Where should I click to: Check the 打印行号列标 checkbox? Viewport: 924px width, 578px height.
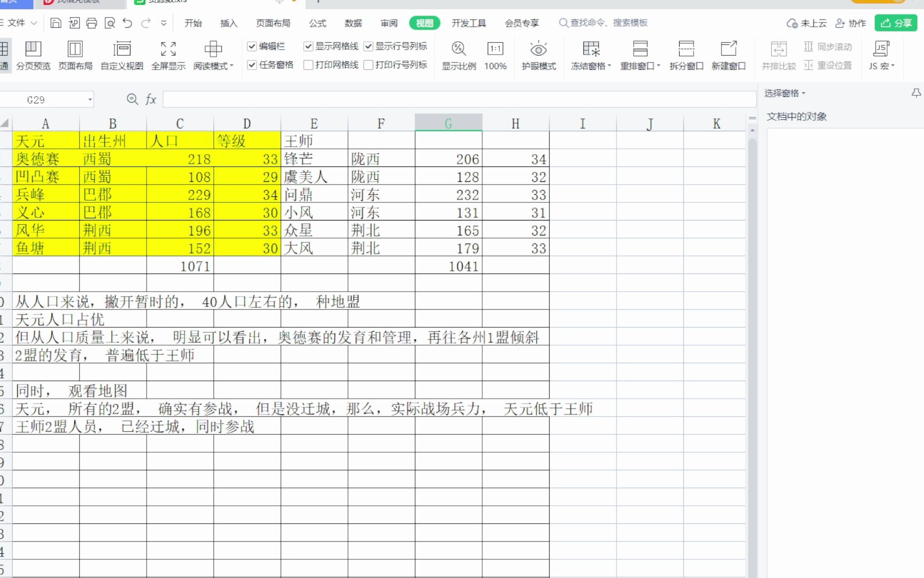368,65
